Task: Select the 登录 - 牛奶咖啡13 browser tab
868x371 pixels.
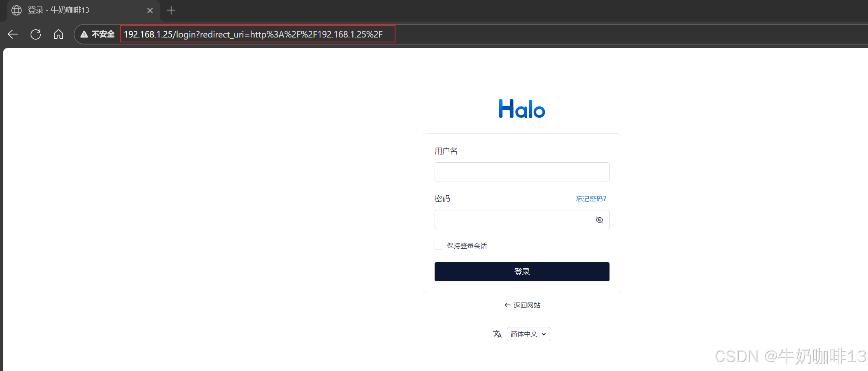Action: (83, 10)
